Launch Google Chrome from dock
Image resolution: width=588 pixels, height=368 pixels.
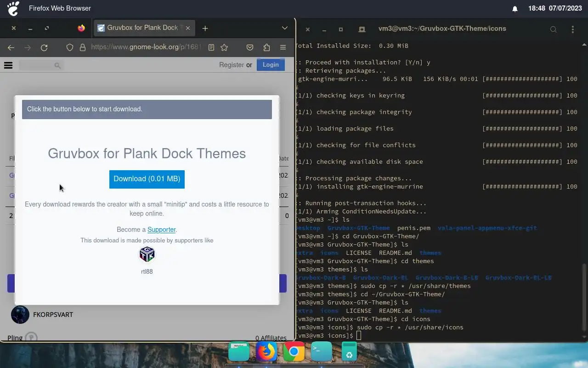click(294, 352)
